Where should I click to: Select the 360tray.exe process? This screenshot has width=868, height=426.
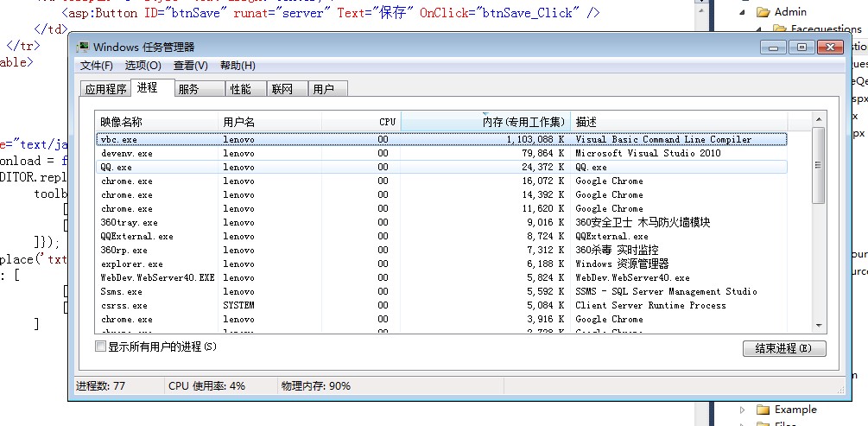click(441, 223)
